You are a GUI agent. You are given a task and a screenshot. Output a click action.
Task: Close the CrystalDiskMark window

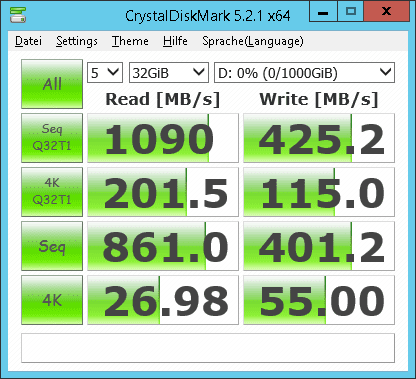click(386, 12)
